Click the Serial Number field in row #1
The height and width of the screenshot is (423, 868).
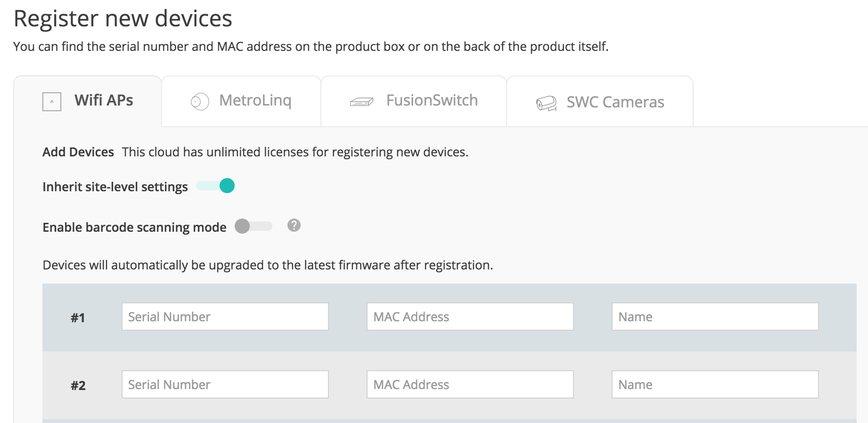point(225,317)
